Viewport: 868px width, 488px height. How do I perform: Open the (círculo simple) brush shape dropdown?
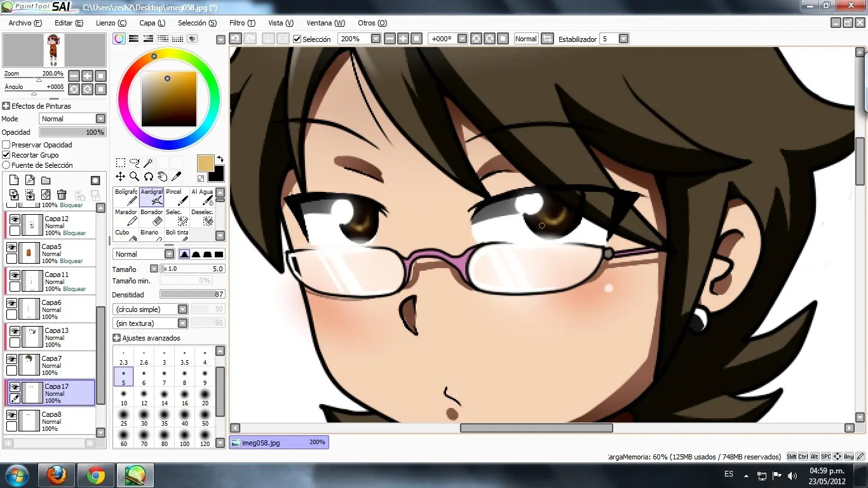[x=151, y=309]
